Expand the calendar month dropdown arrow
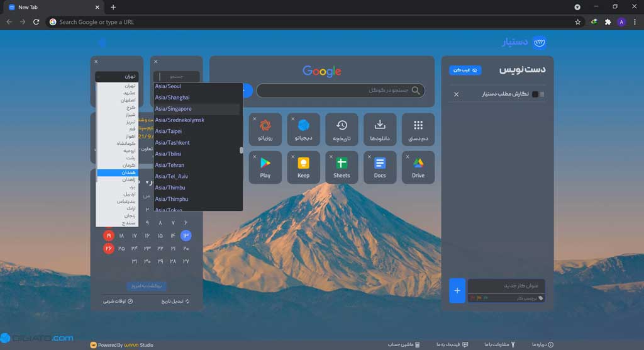This screenshot has height=350, width=644. pos(147,182)
